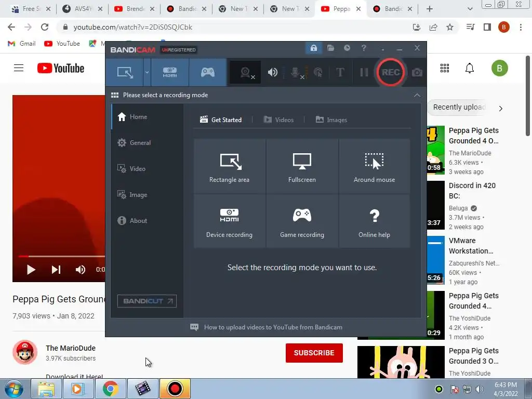Viewport: 532px width, 399px height.
Task: Open the Windows Start menu
Action: (x=14, y=389)
